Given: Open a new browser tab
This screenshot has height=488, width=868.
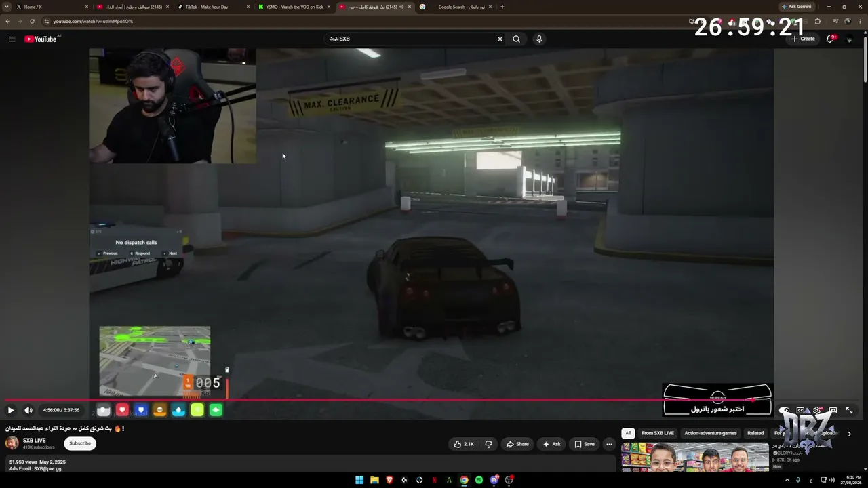Looking at the screenshot, I should tap(502, 7).
